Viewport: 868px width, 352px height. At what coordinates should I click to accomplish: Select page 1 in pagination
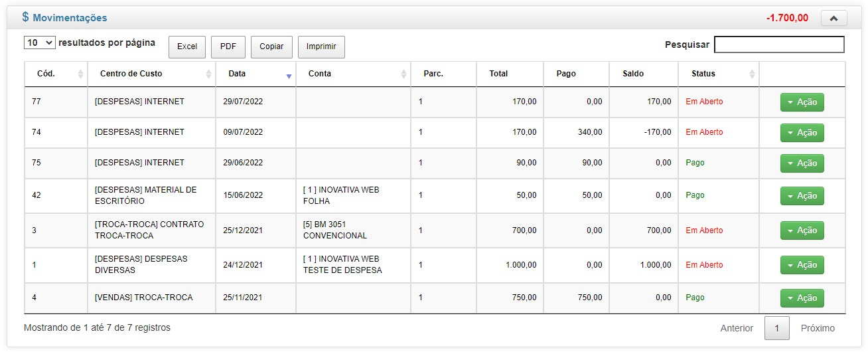(776, 328)
